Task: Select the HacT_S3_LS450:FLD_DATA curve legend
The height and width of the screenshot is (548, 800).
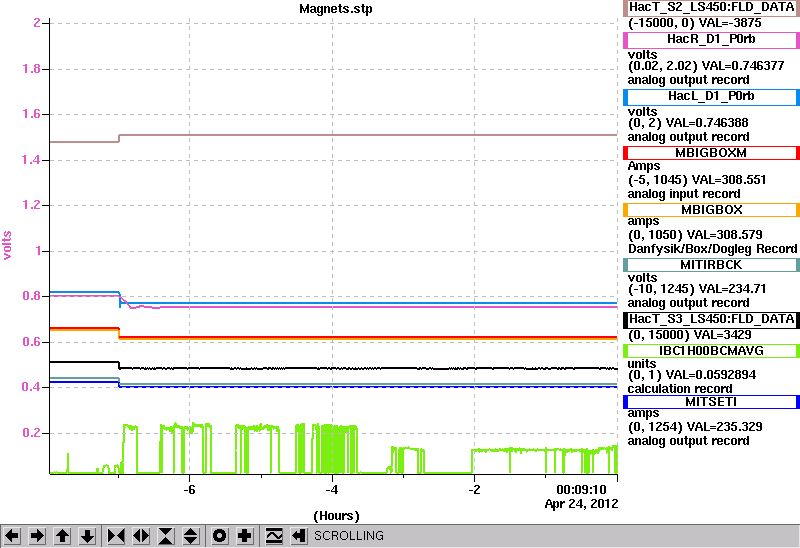Action: 711,319
